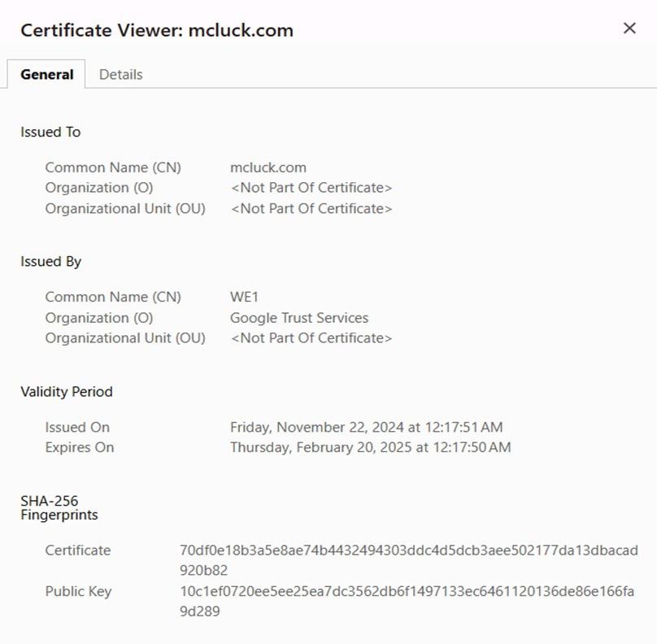Click the SHA-256 Fingerprints heading
Screen dimensions: 657x644
tap(59, 507)
